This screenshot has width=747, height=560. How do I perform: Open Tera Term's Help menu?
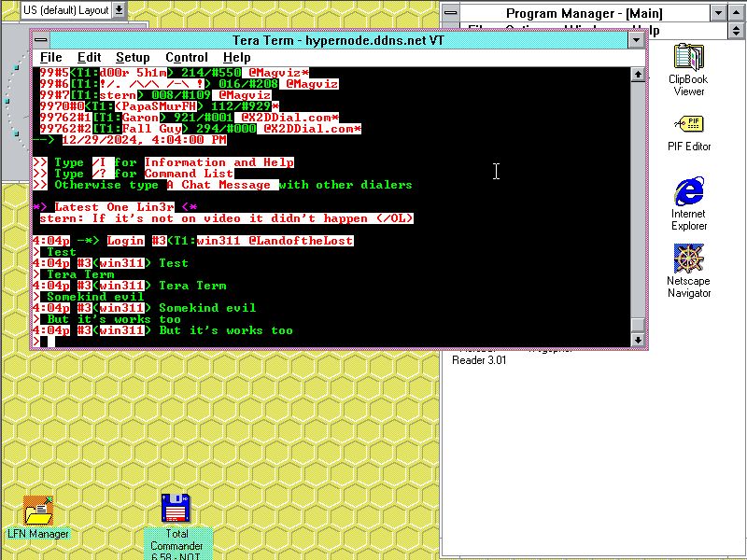pos(237,58)
